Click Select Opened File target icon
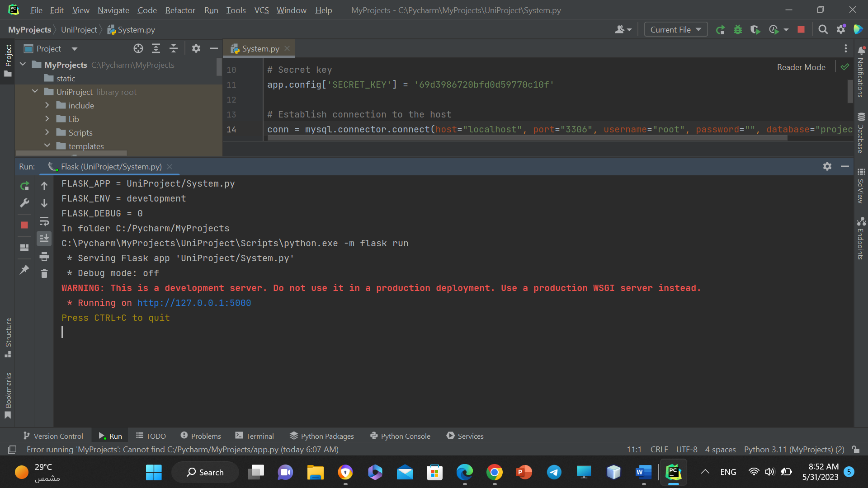Image resolution: width=868 pixels, height=488 pixels. click(138, 49)
